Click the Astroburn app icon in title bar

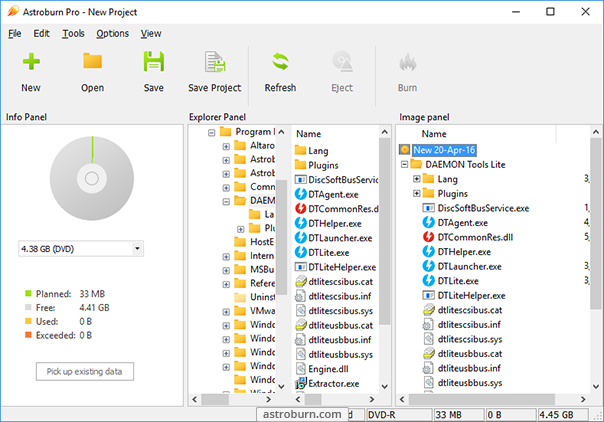click(x=13, y=12)
